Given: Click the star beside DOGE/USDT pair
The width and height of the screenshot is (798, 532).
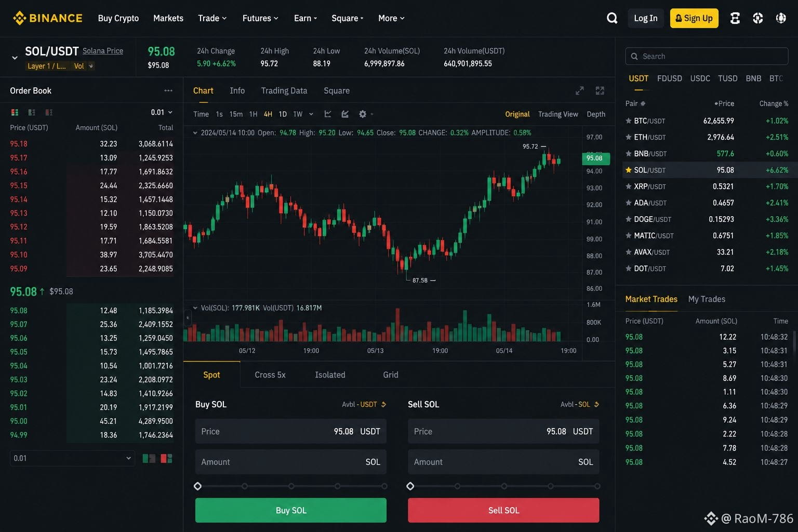Looking at the screenshot, I should click(x=629, y=219).
